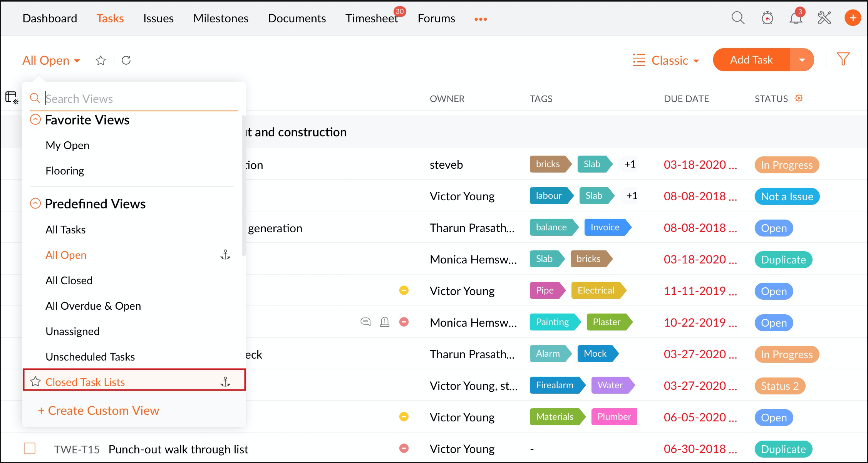This screenshot has width=868, height=463.
Task: Click Create Custom View link
Action: point(99,411)
